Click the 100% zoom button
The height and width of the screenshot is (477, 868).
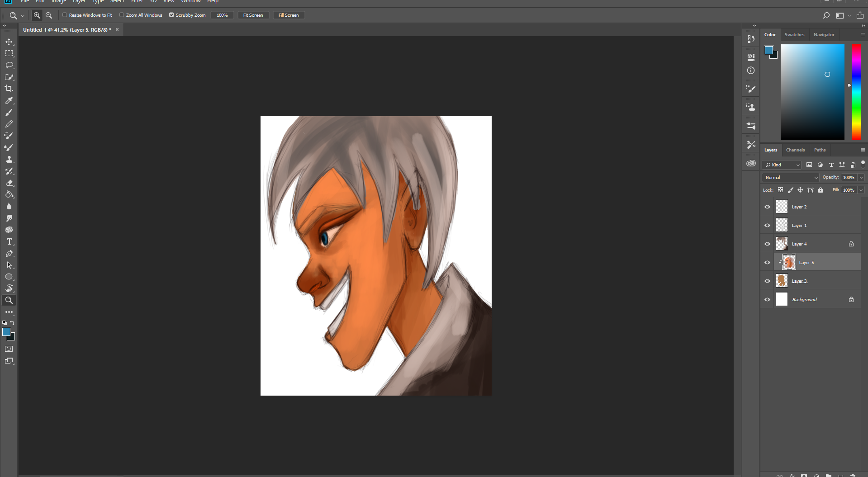coord(222,15)
